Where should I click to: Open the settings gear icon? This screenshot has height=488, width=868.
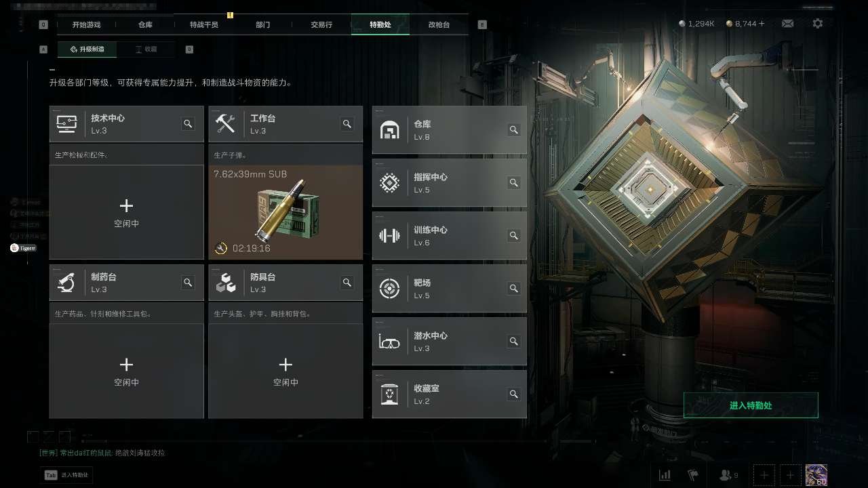coord(818,24)
